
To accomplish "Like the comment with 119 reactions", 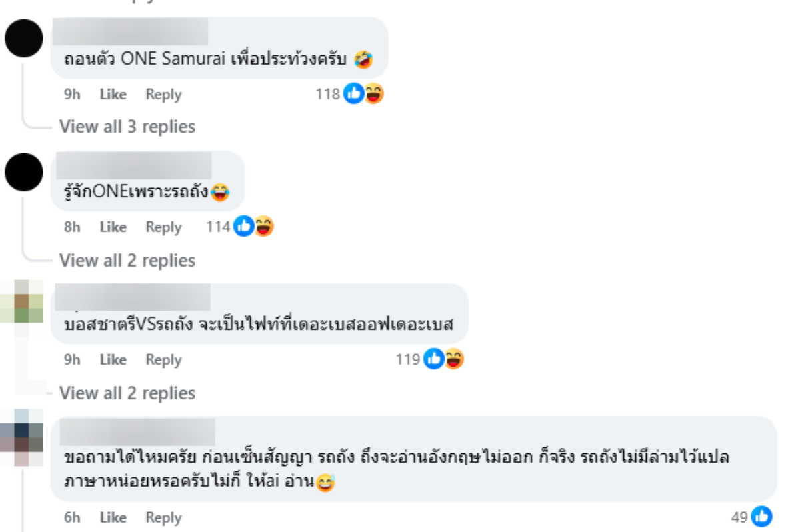I will click(113, 360).
